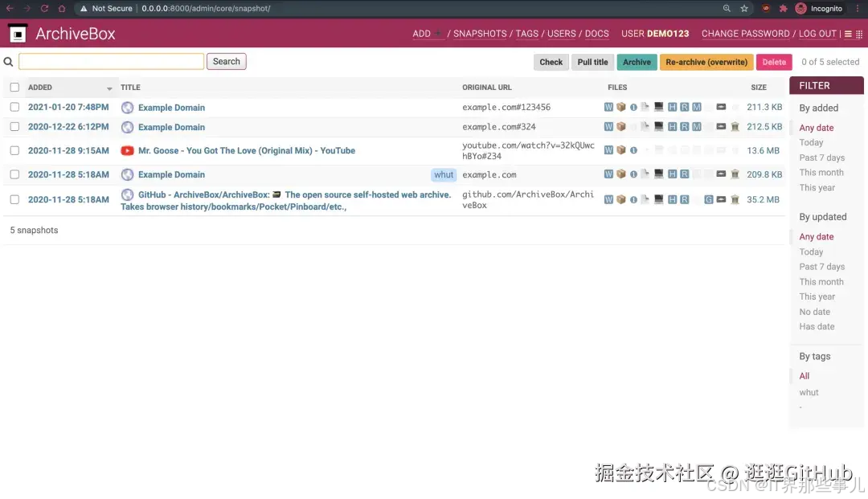Open G git output for GitHub row
Screen dimensions: 868x499
point(709,200)
